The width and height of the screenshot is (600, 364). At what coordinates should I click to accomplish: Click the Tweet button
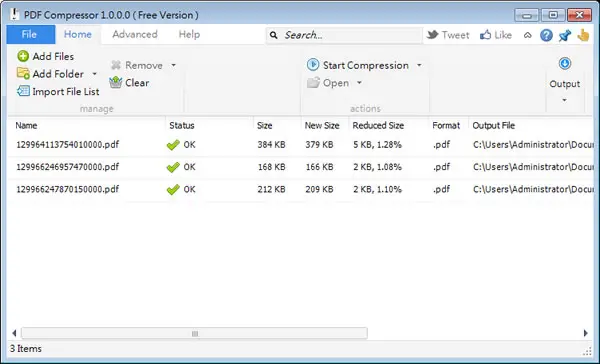448,35
